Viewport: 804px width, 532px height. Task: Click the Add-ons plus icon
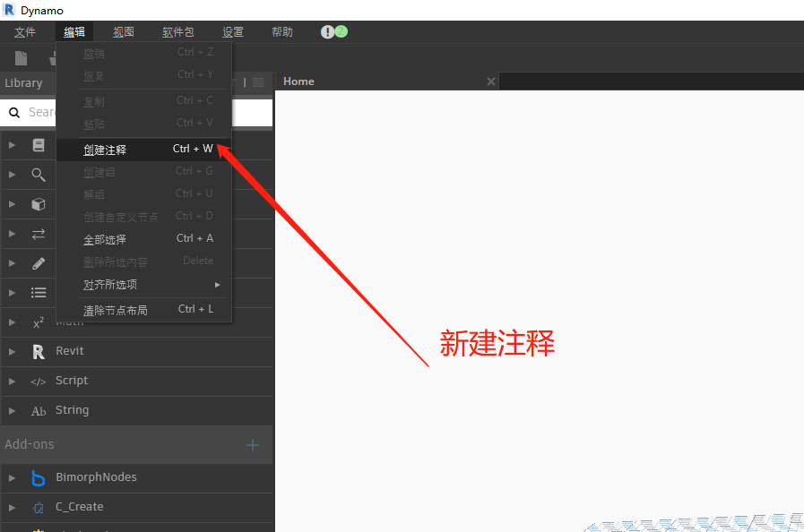253,445
